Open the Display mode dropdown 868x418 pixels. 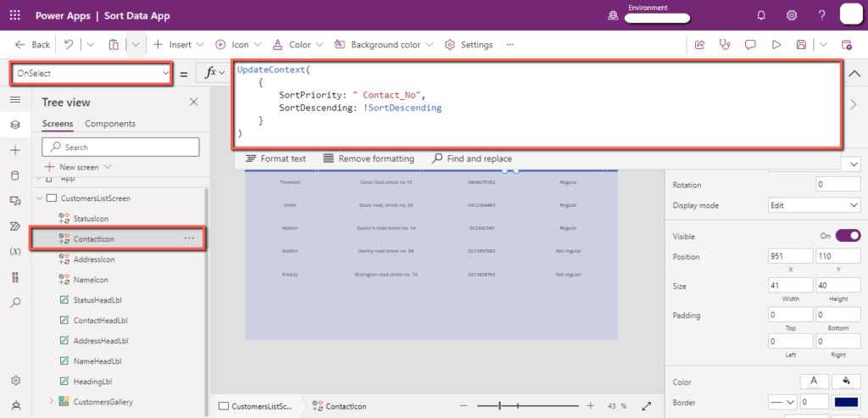click(815, 205)
